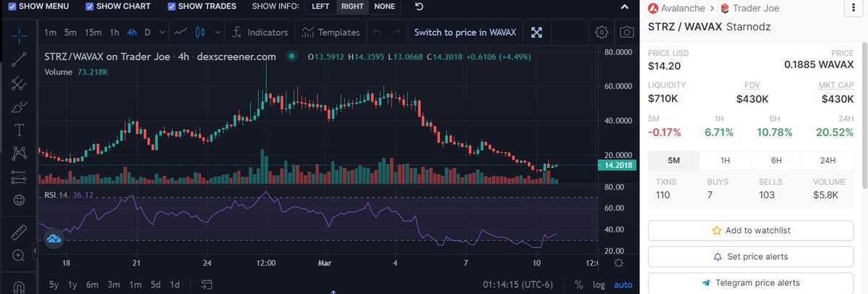Set chart range to 6m

click(92, 285)
